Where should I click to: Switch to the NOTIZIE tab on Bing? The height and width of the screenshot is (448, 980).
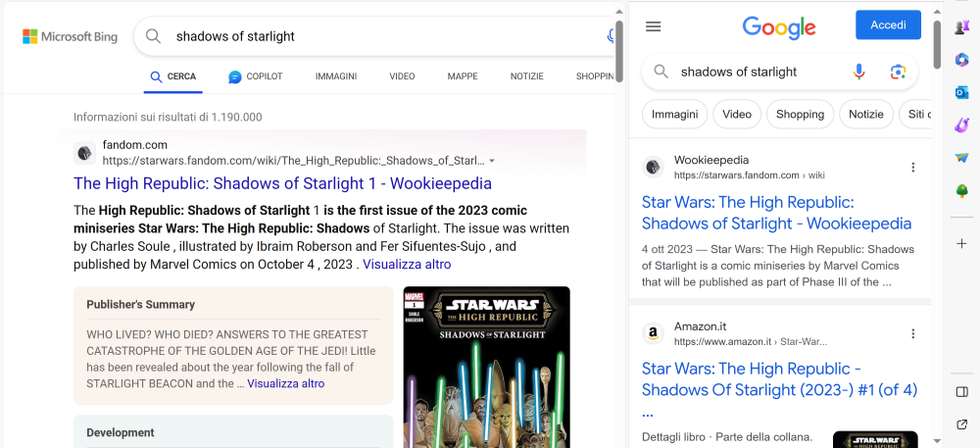527,76
